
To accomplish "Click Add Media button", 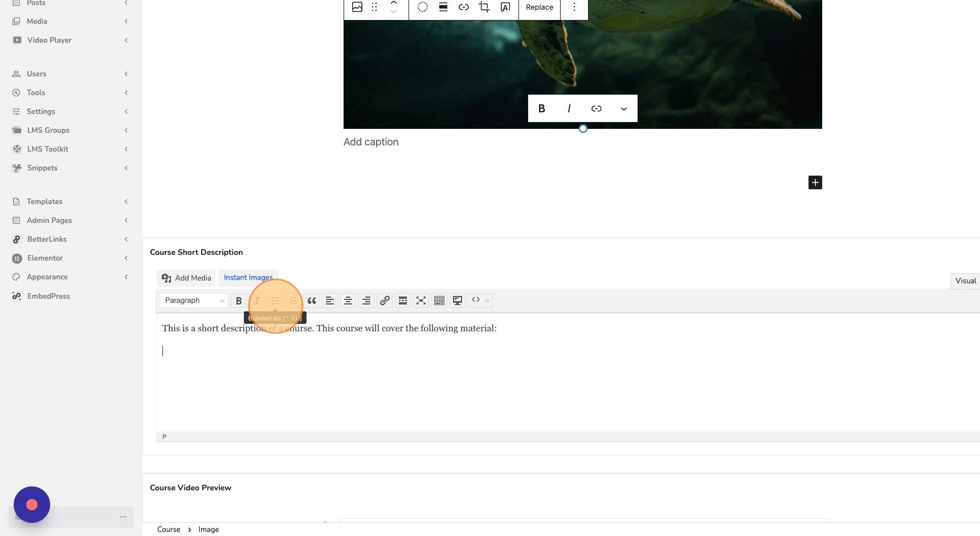I will [x=186, y=278].
